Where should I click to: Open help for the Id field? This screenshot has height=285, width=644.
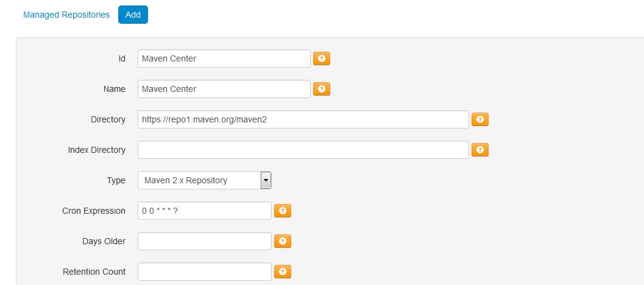322,58
